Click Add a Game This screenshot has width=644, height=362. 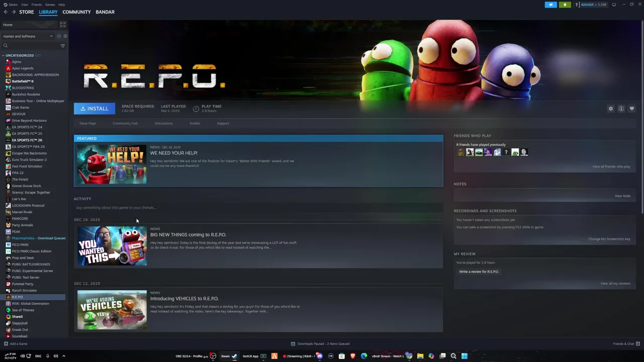[x=16, y=344]
